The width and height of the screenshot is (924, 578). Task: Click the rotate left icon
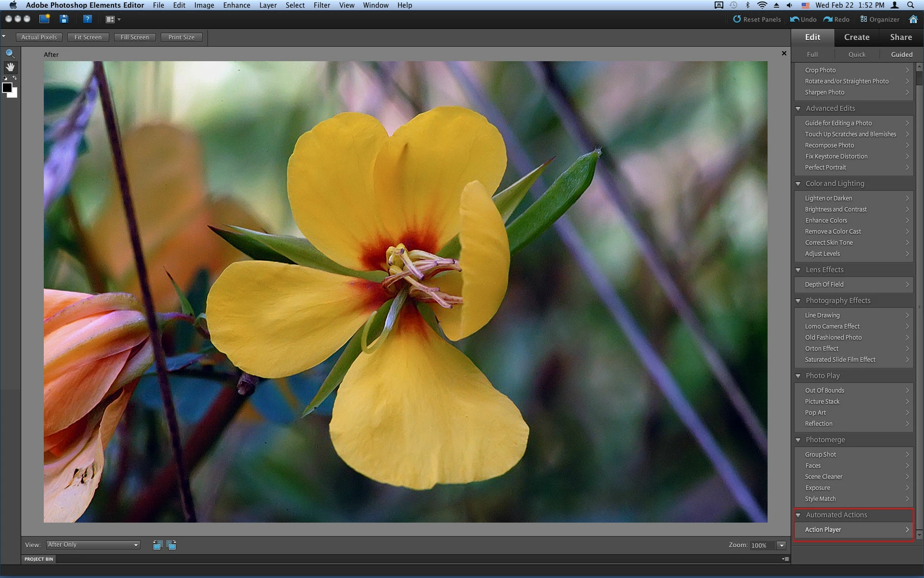tap(157, 545)
